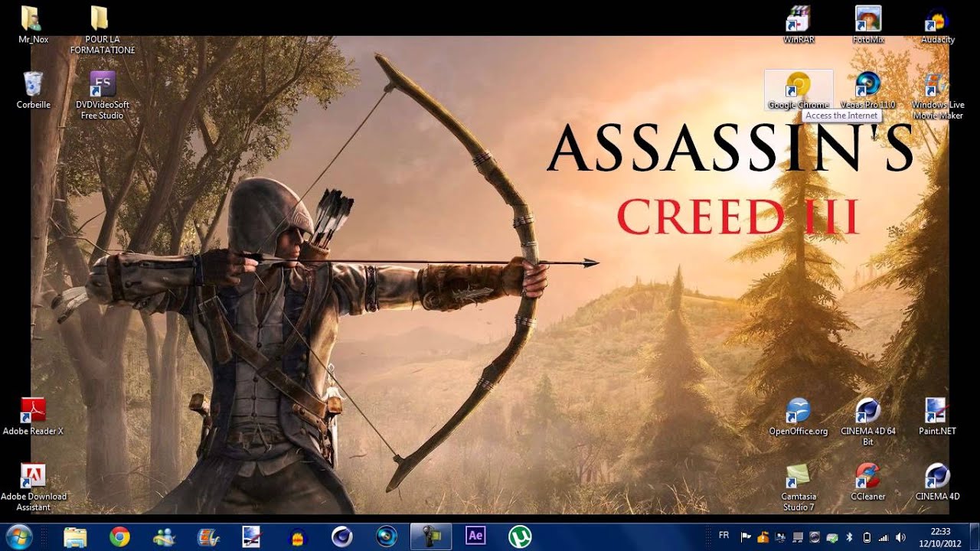
Task: Open Windows Live Movie Maker taskbar icon
Action: pyautogui.click(x=207, y=536)
